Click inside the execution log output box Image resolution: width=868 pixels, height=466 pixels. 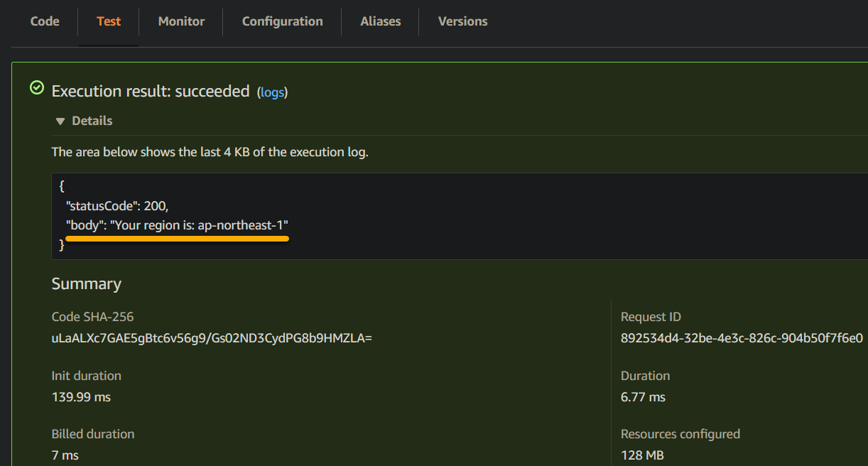(x=460, y=216)
